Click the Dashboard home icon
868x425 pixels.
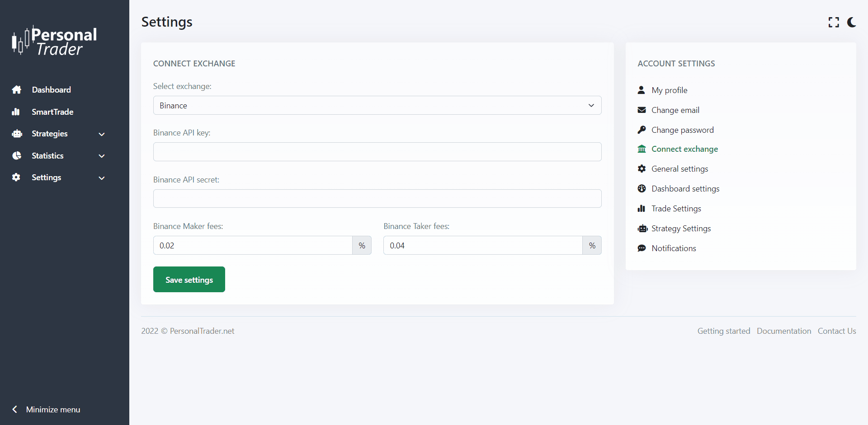17,90
